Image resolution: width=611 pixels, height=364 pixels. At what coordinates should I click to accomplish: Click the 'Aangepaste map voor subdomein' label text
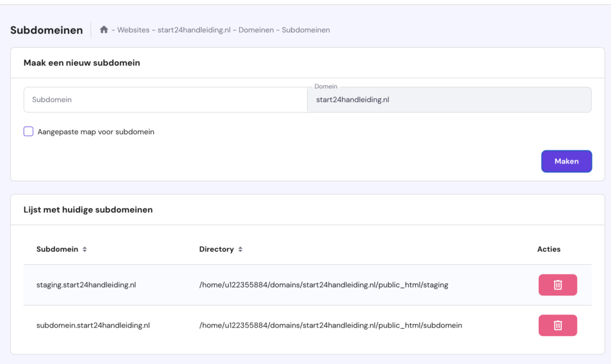click(95, 132)
